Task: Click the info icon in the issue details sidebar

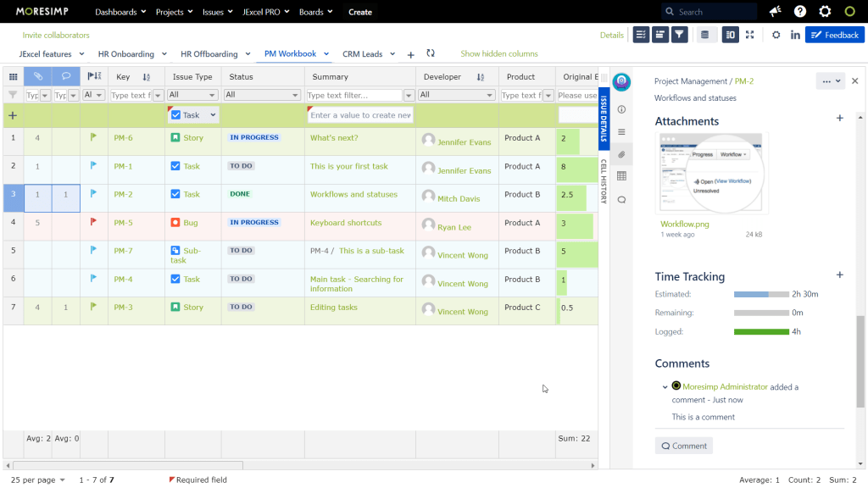Action: [622, 109]
